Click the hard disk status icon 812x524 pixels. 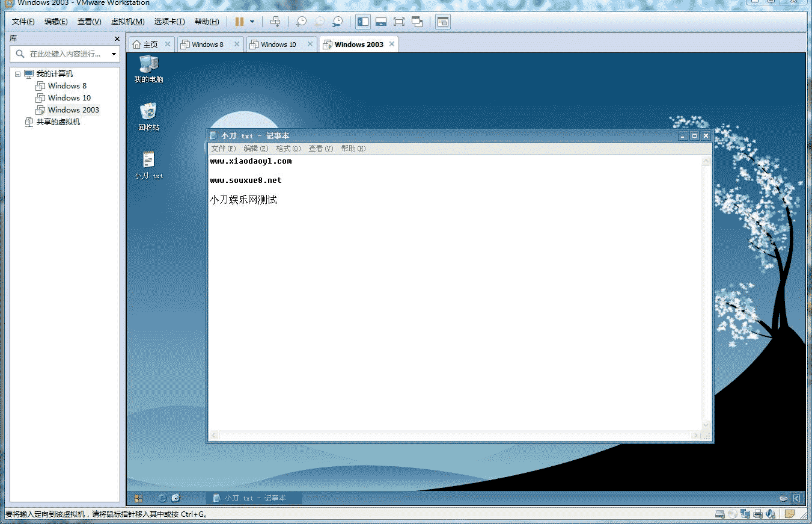tap(719, 514)
